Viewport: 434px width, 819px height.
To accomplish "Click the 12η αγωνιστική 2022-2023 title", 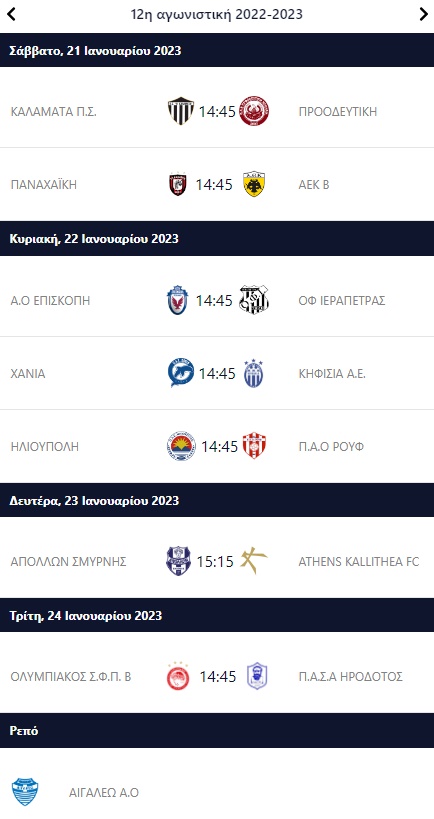I will (x=217, y=14).
